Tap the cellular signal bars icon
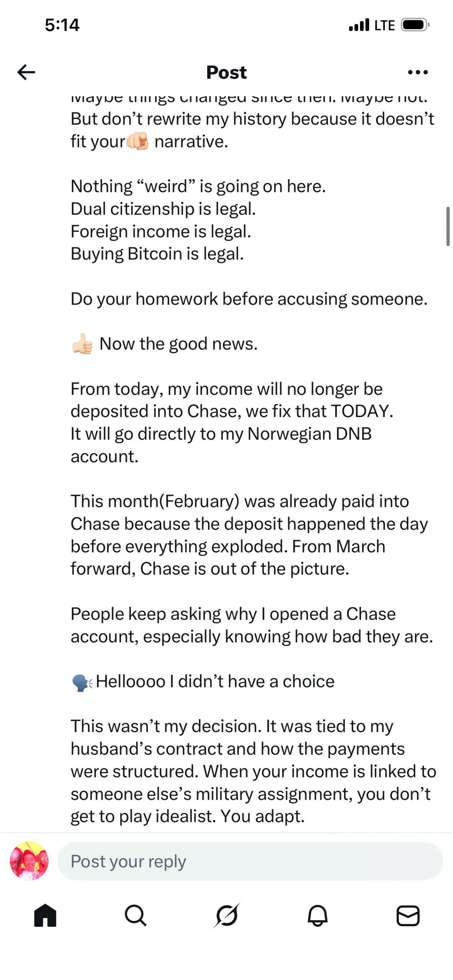The image size is (453, 980). click(359, 25)
